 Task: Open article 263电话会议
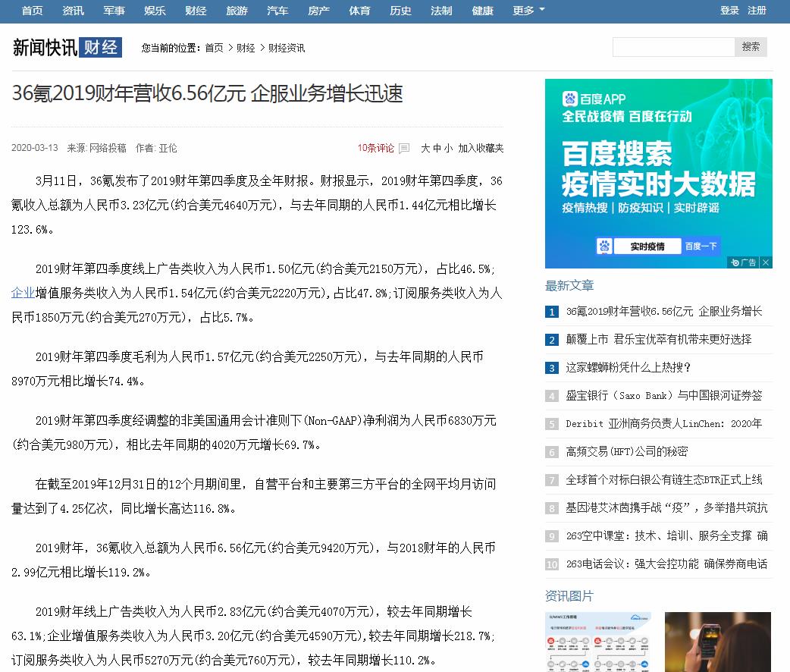666,564
